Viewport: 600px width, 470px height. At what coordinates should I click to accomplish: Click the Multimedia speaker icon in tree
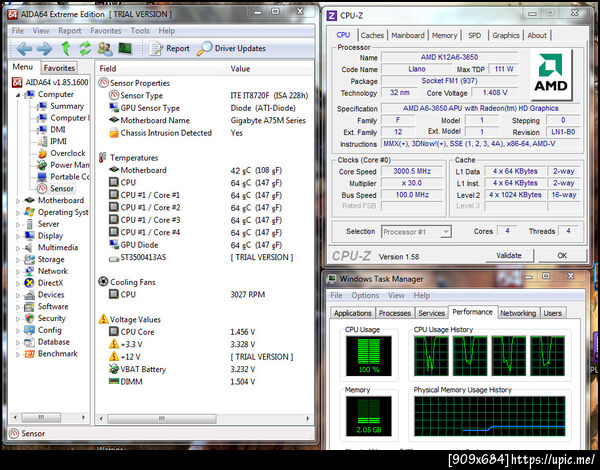click(29, 248)
